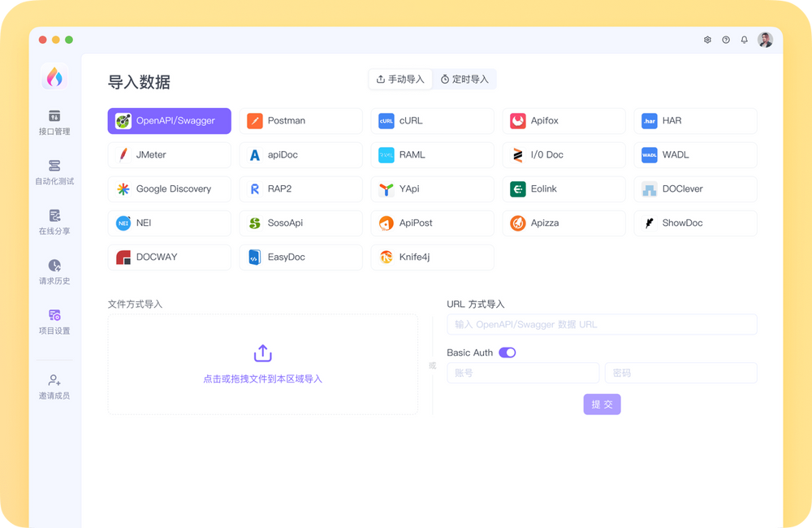Open the notification bell
This screenshot has width=812, height=528.
744,39
